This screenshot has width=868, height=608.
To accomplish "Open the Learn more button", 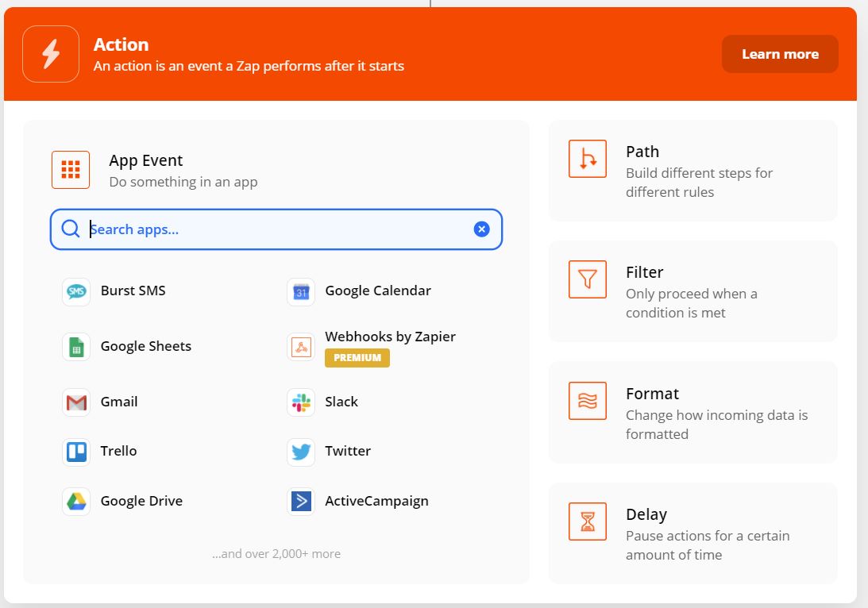I will pyautogui.click(x=780, y=54).
